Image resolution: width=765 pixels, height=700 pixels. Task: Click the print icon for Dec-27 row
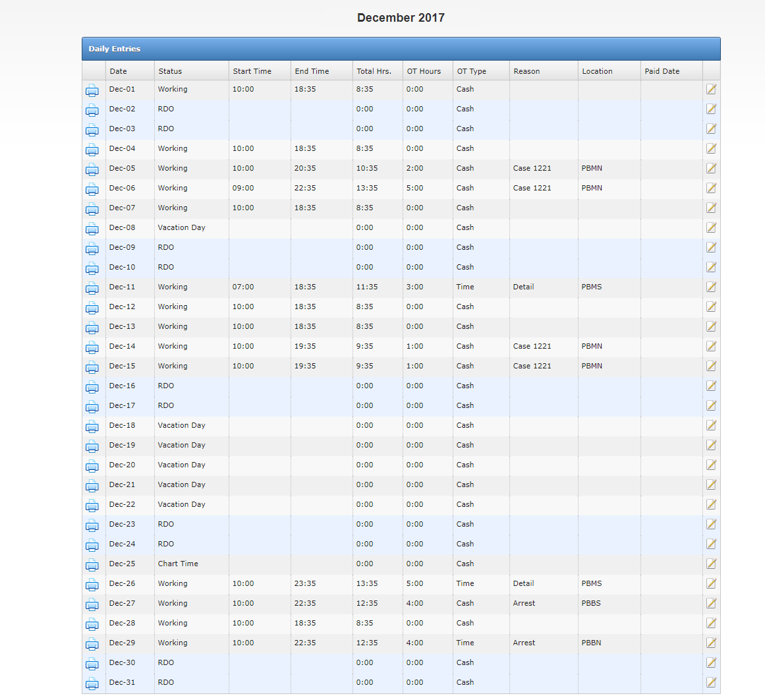pyautogui.click(x=92, y=604)
